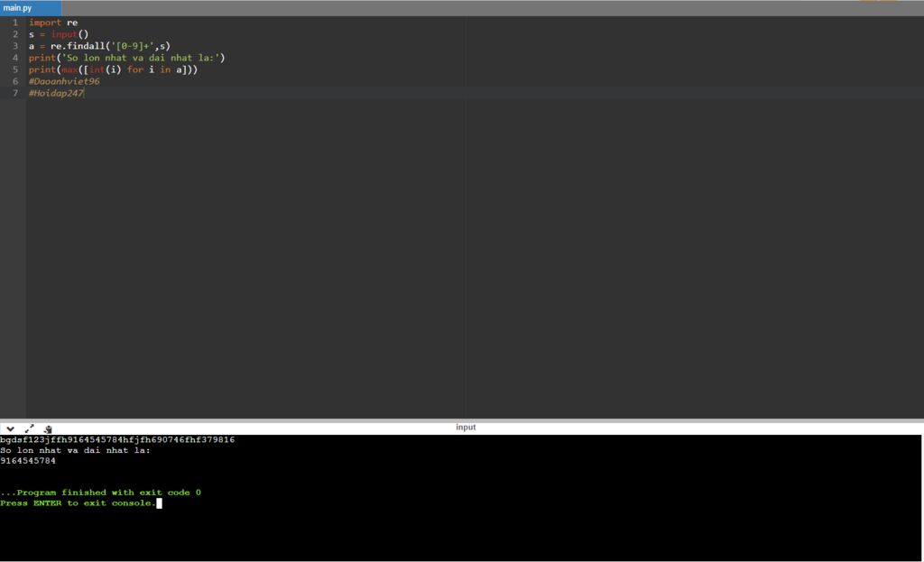Click the print(max(...)) code line

pos(113,69)
